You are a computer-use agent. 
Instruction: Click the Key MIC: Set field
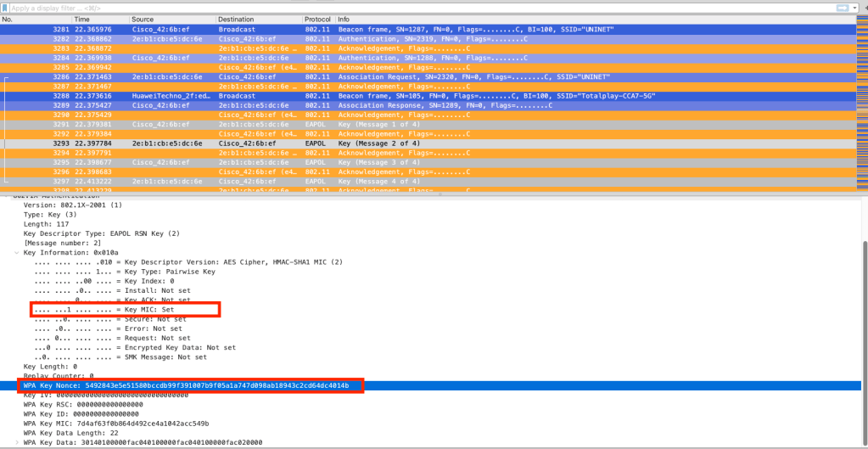126,310
